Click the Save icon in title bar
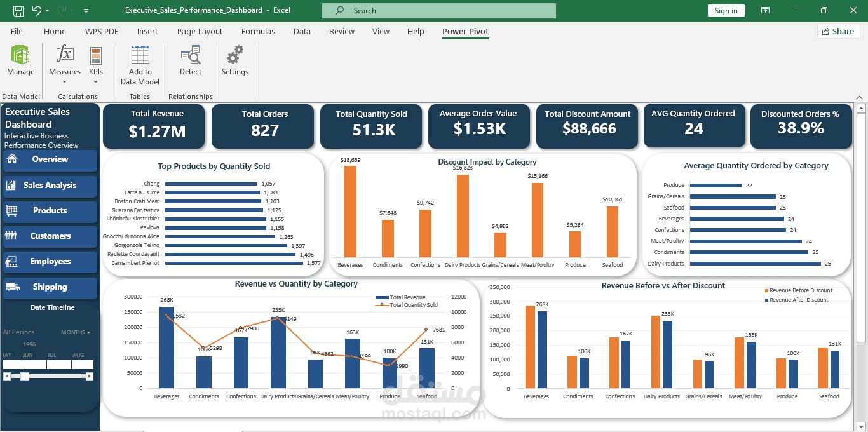 (x=18, y=11)
